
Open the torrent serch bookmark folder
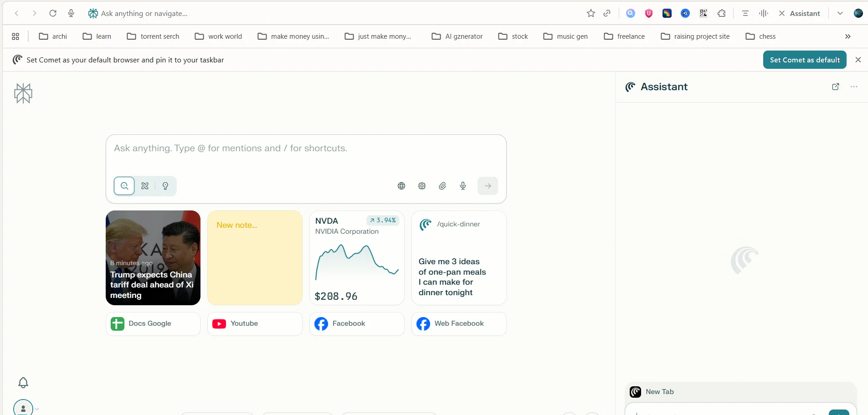click(153, 36)
